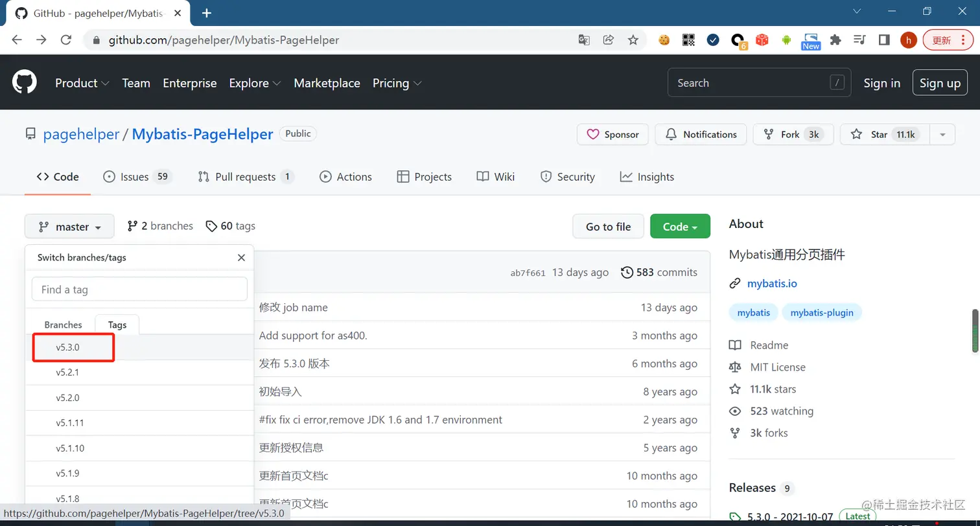Viewport: 980px width, 526px height.
Task: Choose tag v5.3.0 from list
Action: 139,347
